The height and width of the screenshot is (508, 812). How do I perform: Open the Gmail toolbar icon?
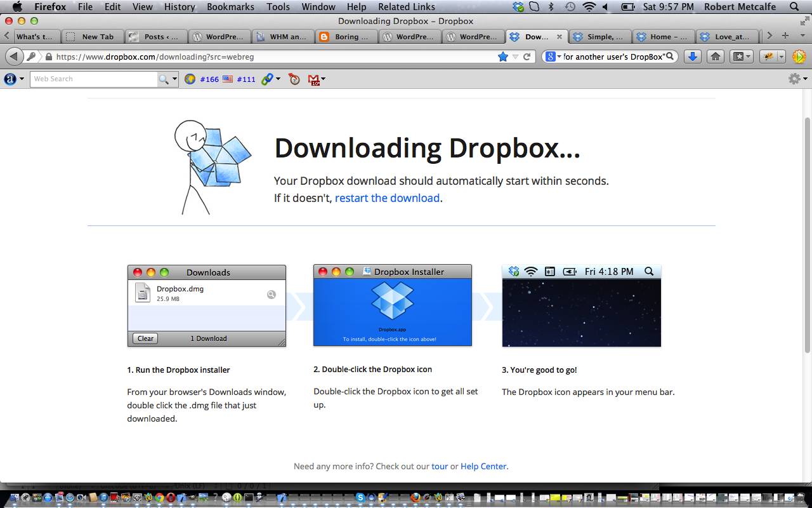point(314,79)
